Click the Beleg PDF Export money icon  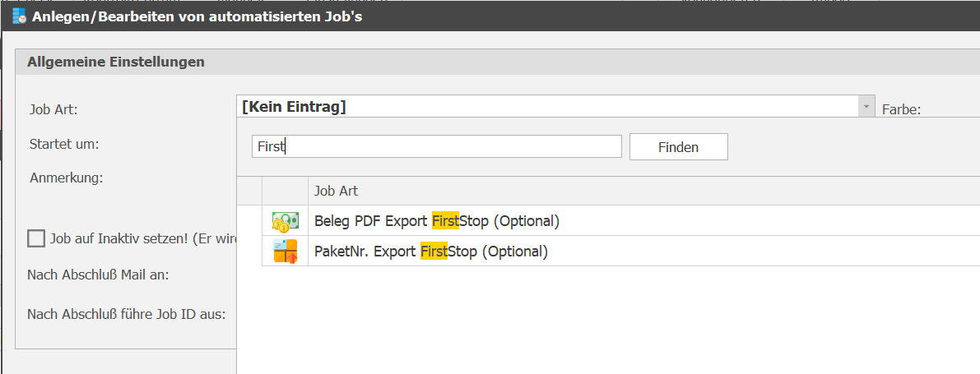(x=285, y=221)
